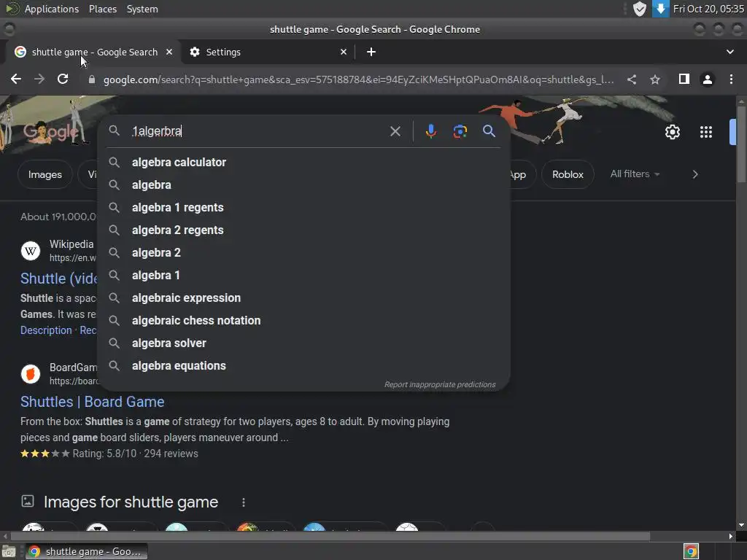This screenshot has width=747, height=560.
Task: Choose suggestion algebraic chess notation
Action: pyautogui.click(x=304, y=321)
